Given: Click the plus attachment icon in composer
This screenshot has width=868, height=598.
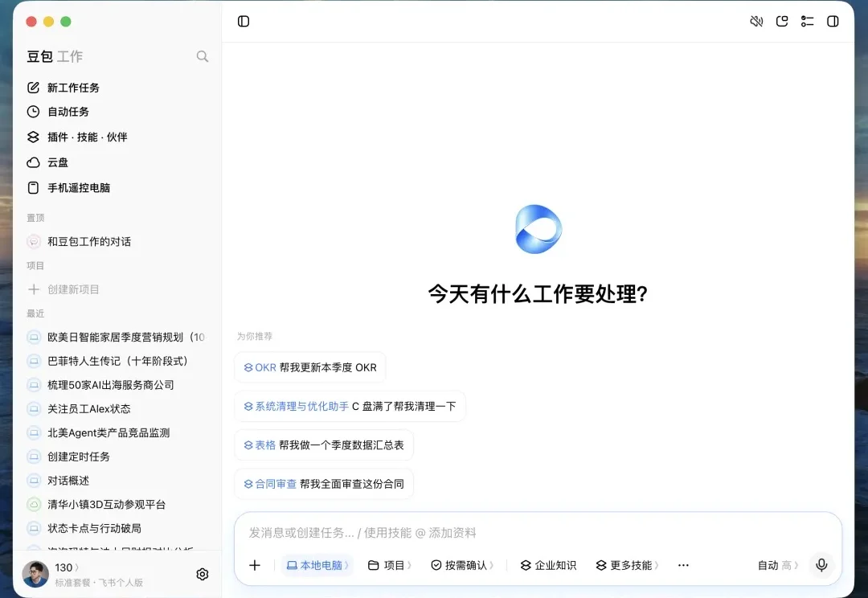Looking at the screenshot, I should click(x=255, y=565).
